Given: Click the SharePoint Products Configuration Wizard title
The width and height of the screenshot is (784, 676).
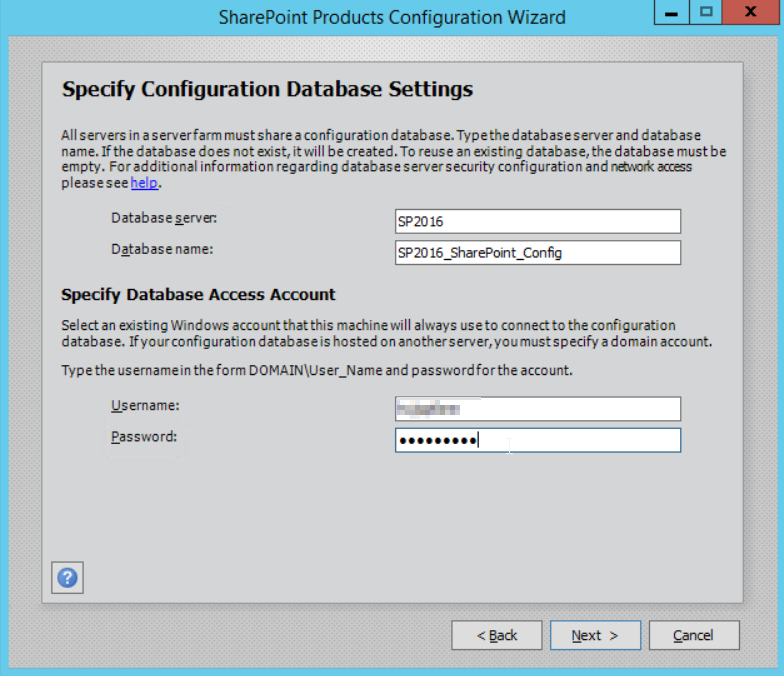Looking at the screenshot, I should coord(392,18).
